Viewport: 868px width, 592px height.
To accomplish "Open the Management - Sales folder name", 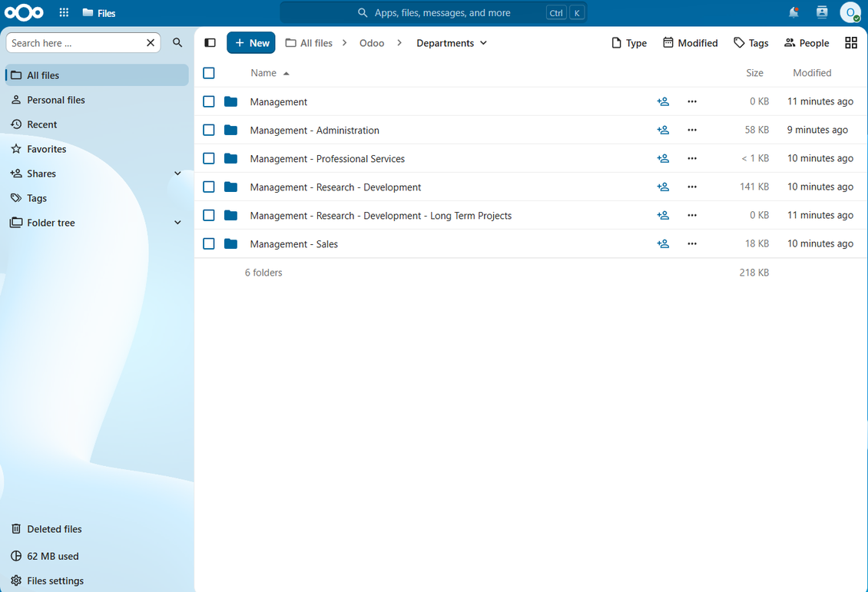I will tap(293, 244).
